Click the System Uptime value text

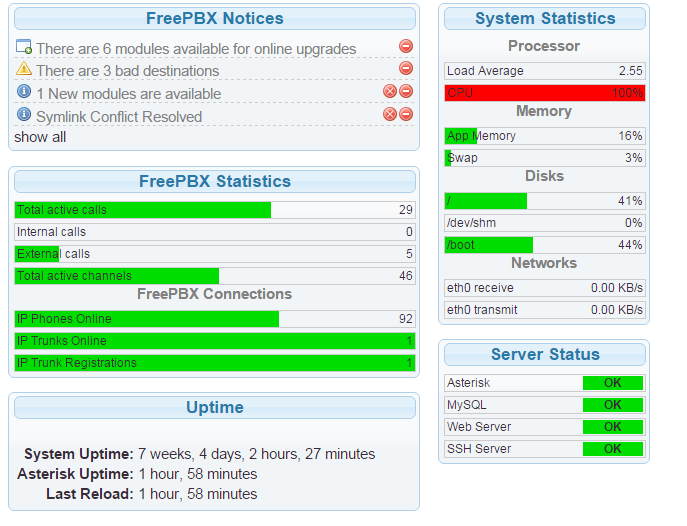257,454
